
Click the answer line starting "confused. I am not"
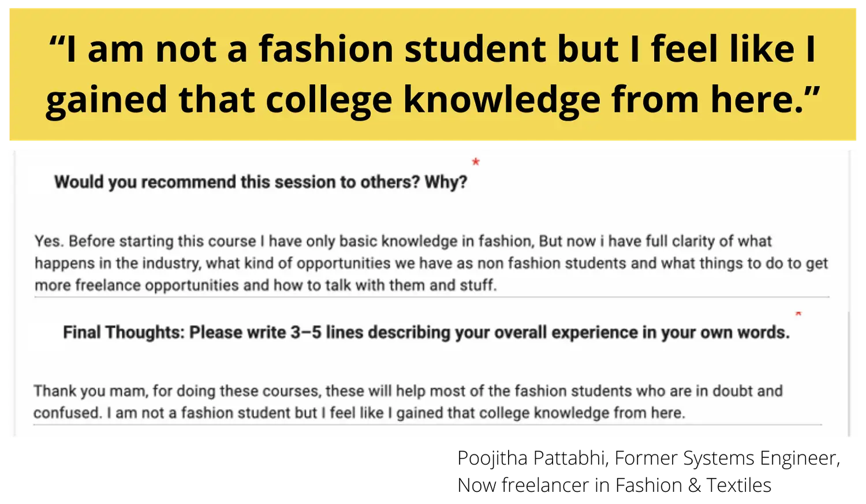click(x=359, y=413)
